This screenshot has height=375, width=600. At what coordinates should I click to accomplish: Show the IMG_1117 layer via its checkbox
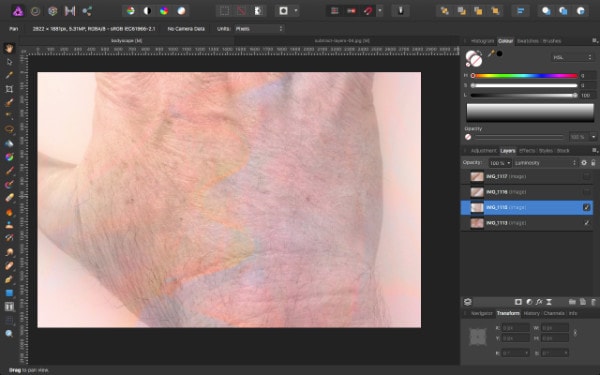(x=586, y=176)
